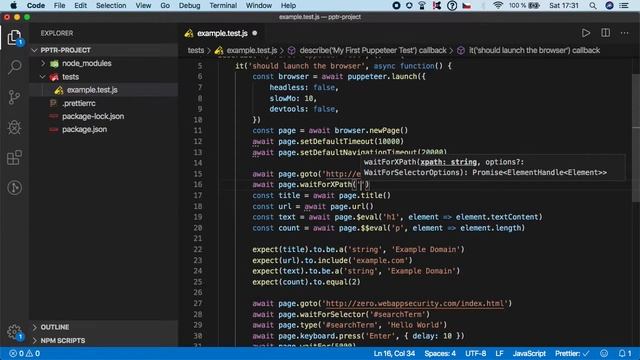Viewport: 640px width, 360px height.
Task: Collapse the tests folder
Action: pyautogui.click(x=43, y=77)
